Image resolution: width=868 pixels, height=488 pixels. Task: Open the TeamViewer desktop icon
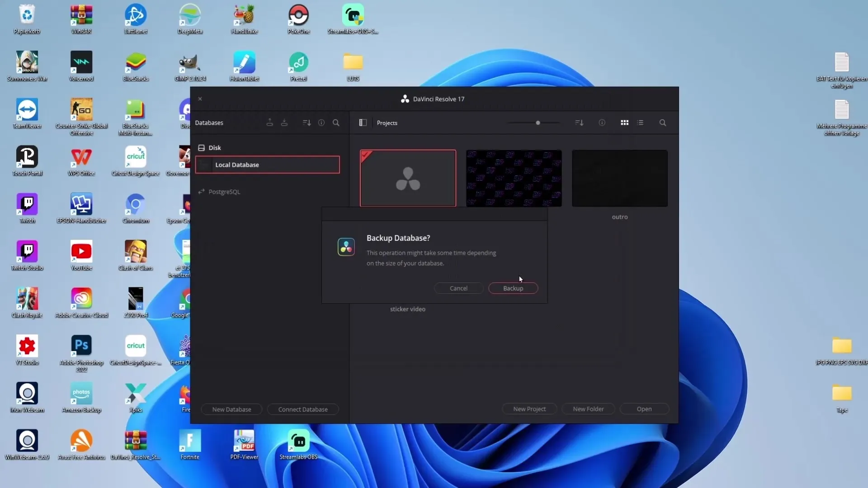pyautogui.click(x=27, y=114)
